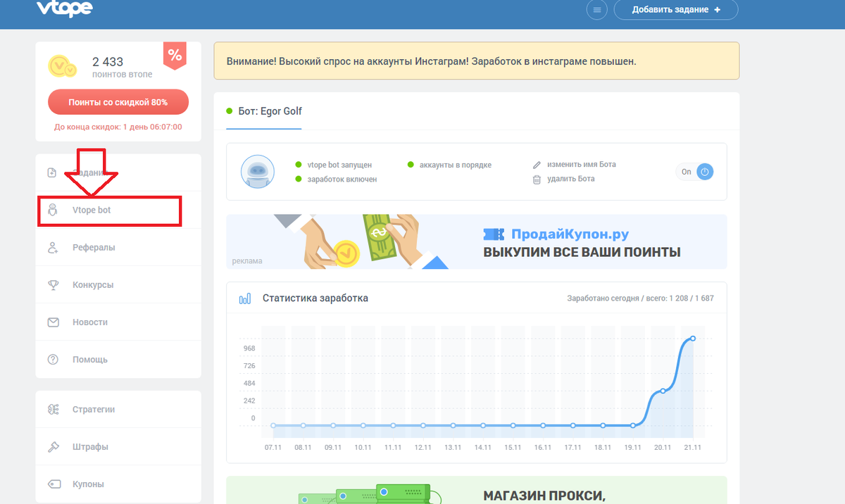Click the chart data point for 19.11
This screenshot has height=504, width=845.
point(633,425)
